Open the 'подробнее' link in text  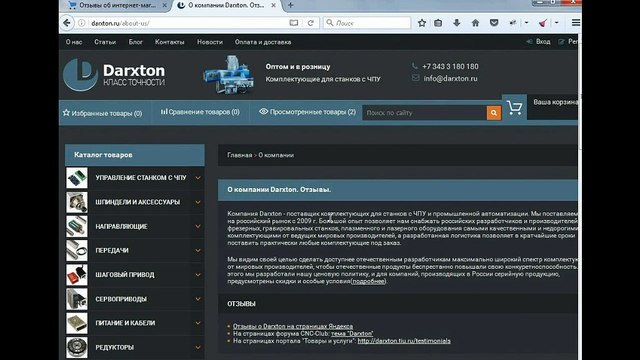click(x=369, y=281)
